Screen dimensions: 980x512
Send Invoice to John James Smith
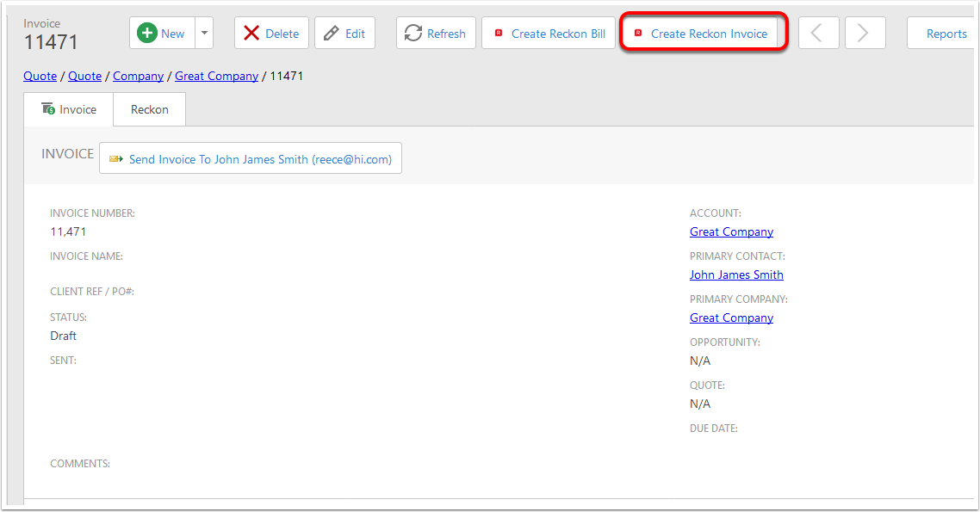(251, 158)
